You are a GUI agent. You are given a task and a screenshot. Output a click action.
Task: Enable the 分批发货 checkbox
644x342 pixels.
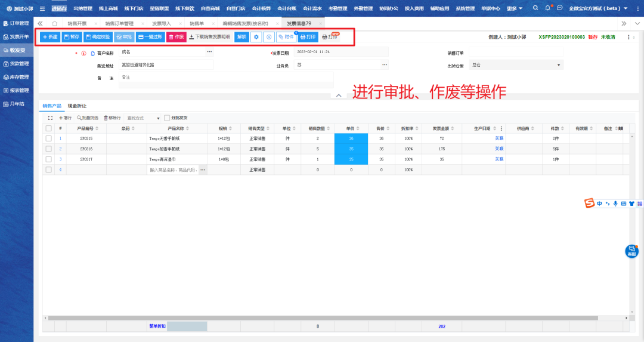[167, 118]
